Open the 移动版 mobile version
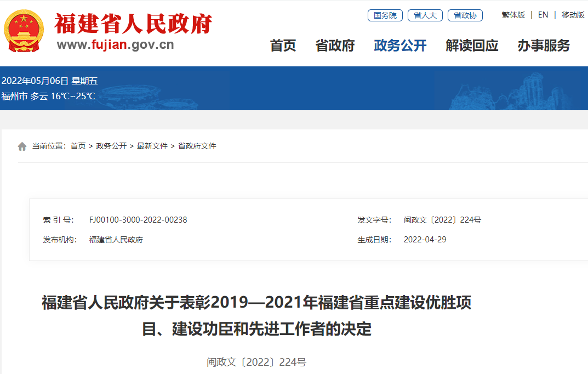588x374 pixels. (x=573, y=15)
